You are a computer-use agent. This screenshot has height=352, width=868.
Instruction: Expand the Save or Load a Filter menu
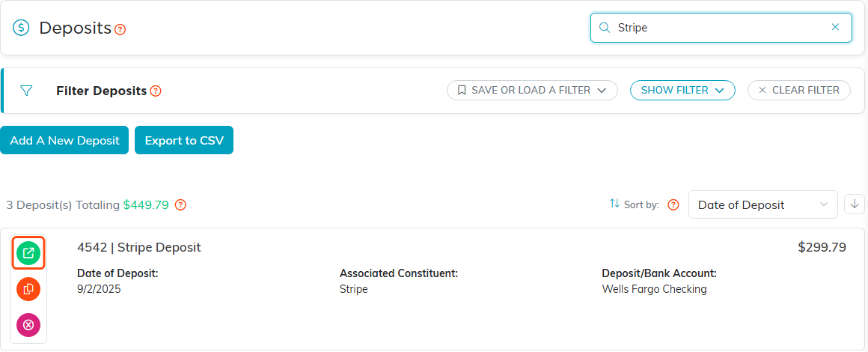tap(532, 90)
